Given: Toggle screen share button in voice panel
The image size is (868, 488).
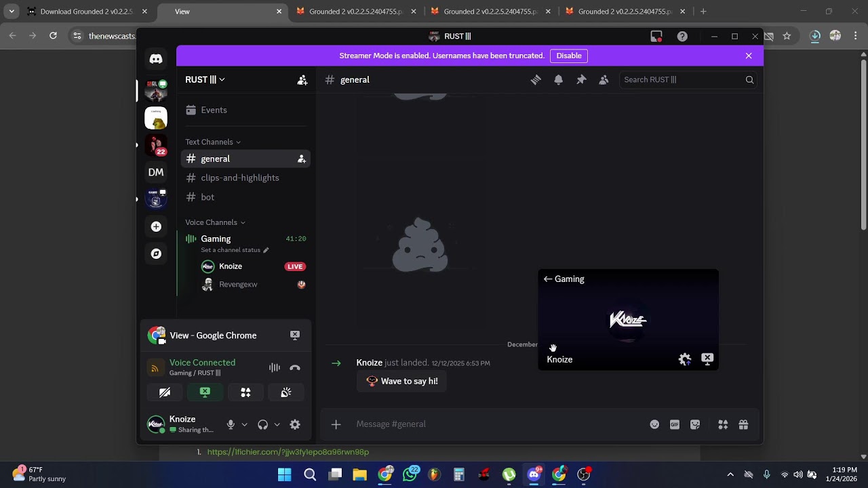Looking at the screenshot, I should point(205,392).
